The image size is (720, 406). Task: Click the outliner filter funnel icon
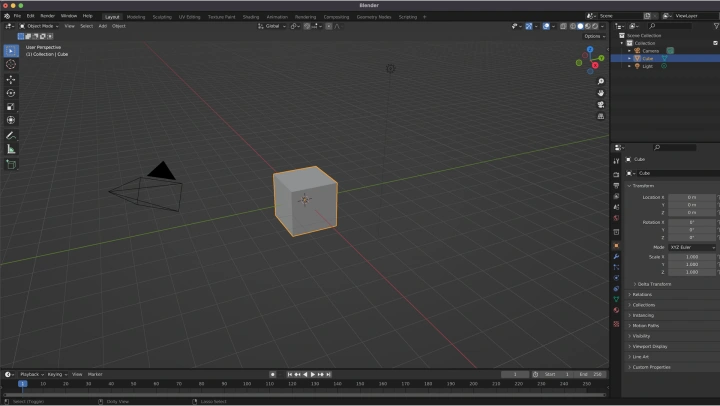(x=716, y=26)
